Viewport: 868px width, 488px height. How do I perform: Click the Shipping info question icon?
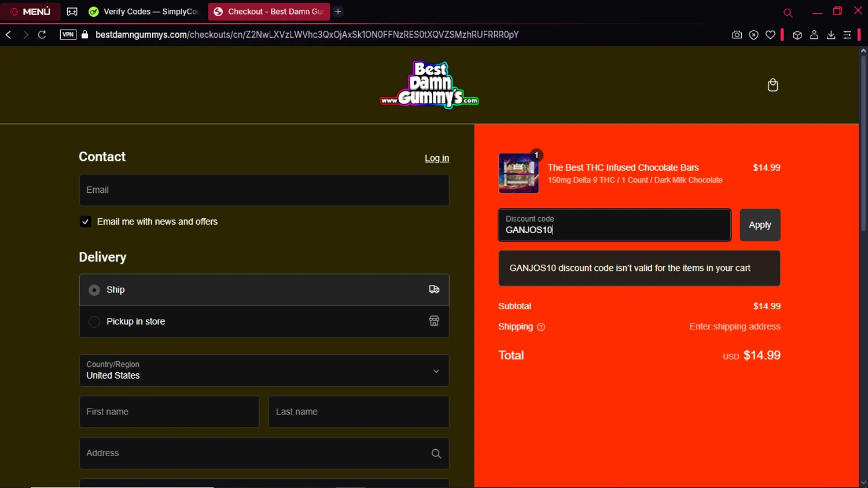point(541,327)
